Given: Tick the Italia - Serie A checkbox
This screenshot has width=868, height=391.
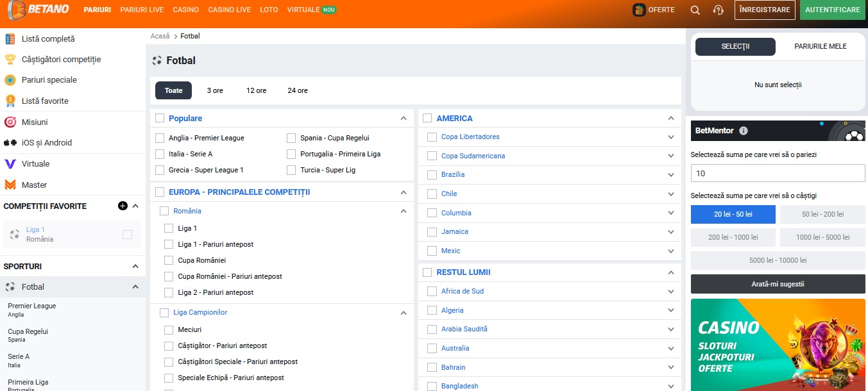Looking at the screenshot, I should [160, 154].
